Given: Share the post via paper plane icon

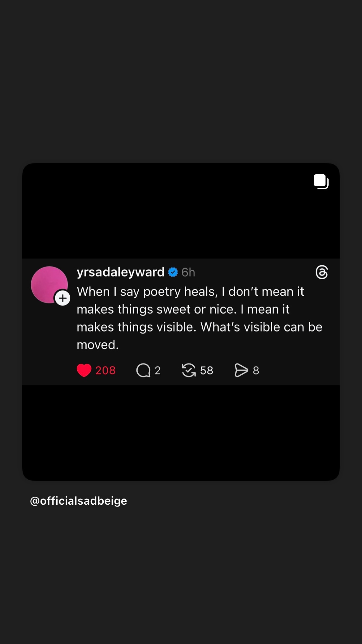Looking at the screenshot, I should [x=241, y=370].
